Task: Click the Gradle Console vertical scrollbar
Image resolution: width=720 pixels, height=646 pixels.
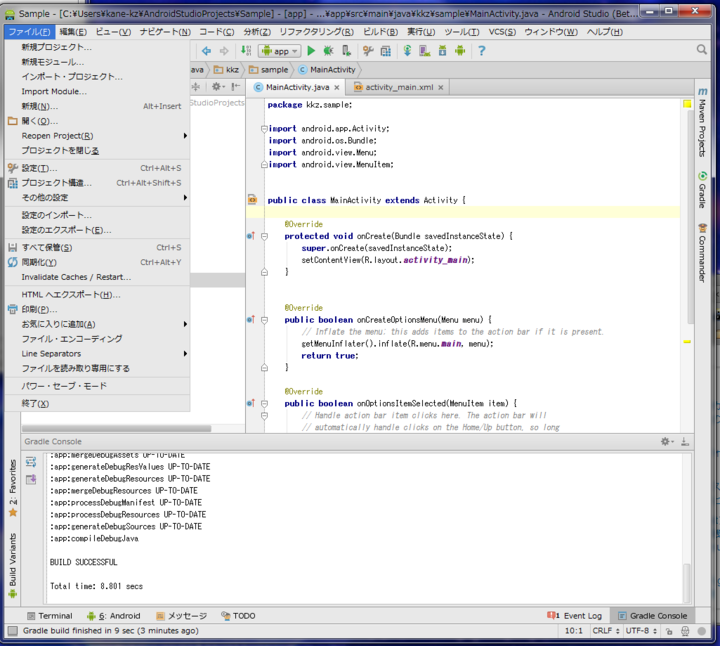Action: [x=686, y=582]
